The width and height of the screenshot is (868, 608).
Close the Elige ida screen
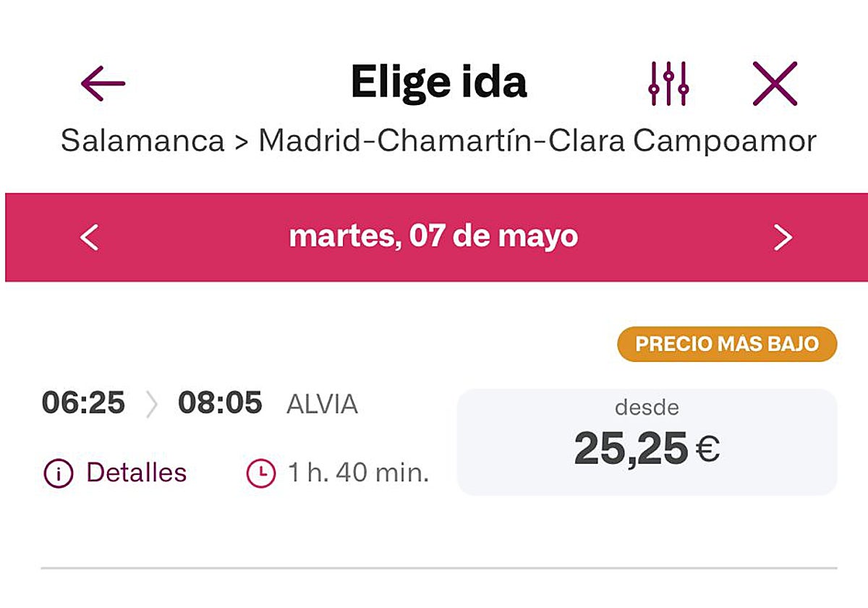[775, 83]
